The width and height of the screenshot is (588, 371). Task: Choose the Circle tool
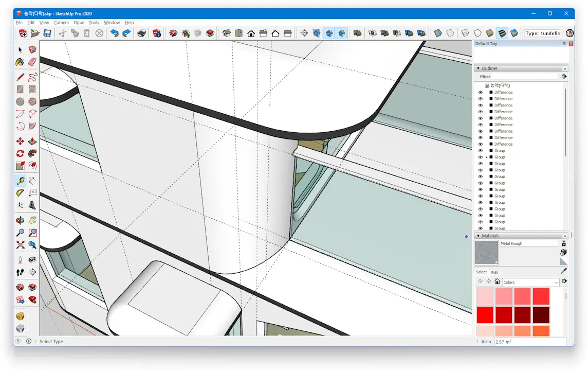20,101
